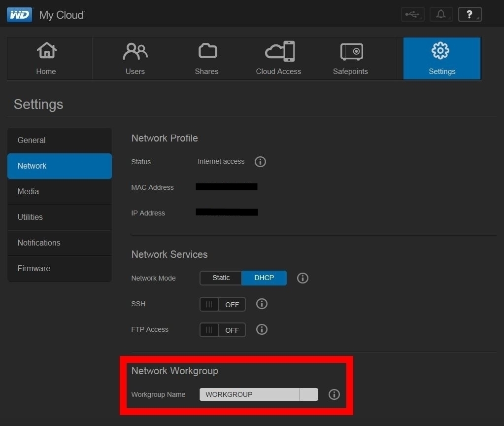Go to the Home tab
This screenshot has height=426, width=504.
pos(49,59)
